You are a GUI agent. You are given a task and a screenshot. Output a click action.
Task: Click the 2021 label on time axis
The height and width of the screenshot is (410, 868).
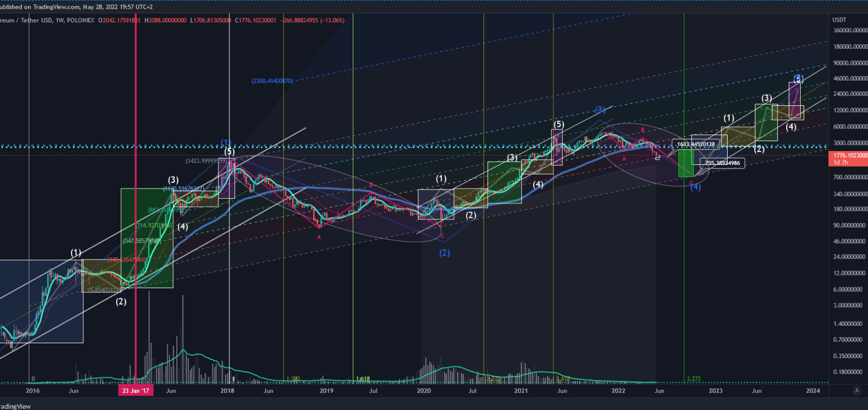(521, 391)
